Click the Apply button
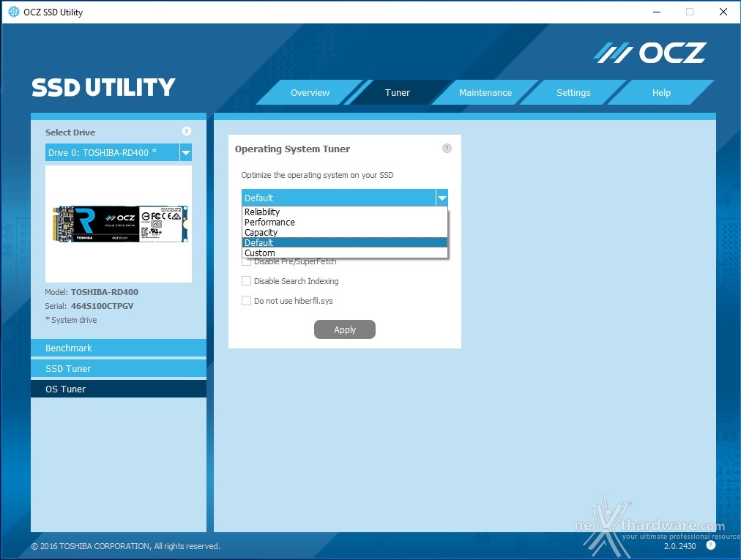This screenshot has height=560, width=741. 345,329
